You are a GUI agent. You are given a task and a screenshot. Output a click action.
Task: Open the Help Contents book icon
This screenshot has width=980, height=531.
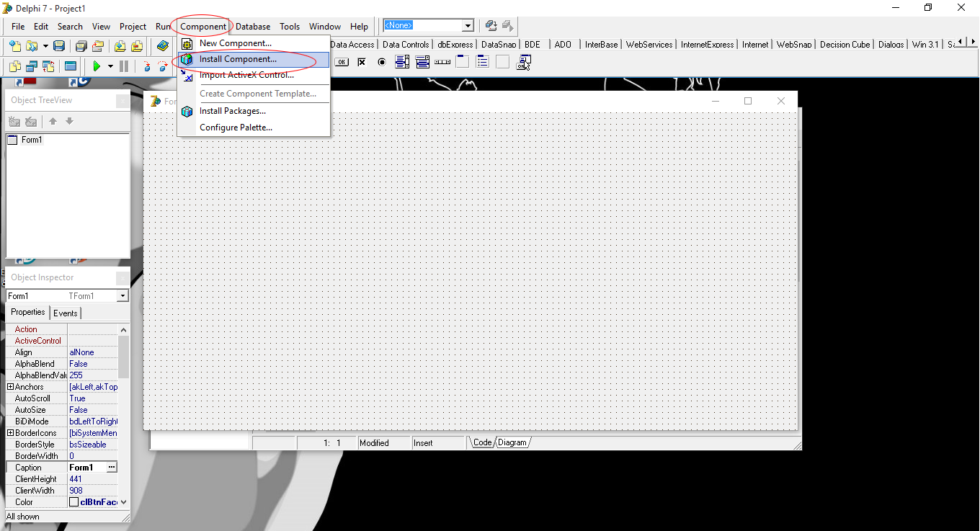[163, 45]
